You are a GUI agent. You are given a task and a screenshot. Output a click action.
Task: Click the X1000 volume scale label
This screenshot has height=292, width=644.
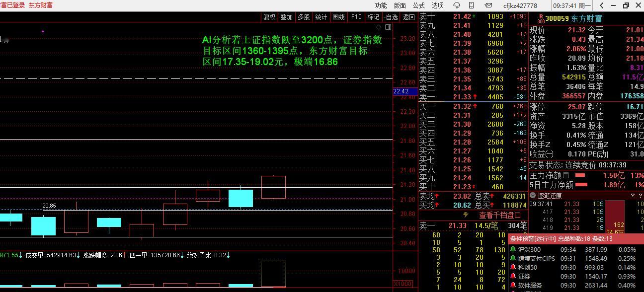tap(403, 284)
